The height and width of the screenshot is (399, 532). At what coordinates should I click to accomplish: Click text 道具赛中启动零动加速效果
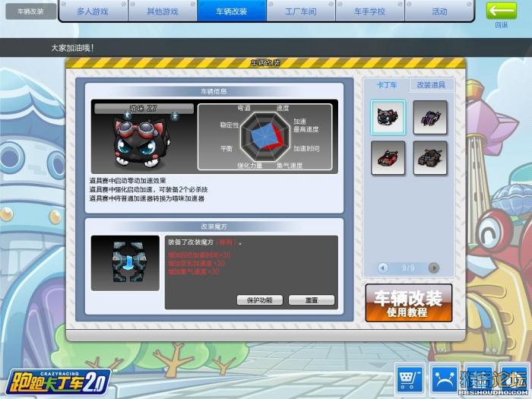[x=128, y=181]
